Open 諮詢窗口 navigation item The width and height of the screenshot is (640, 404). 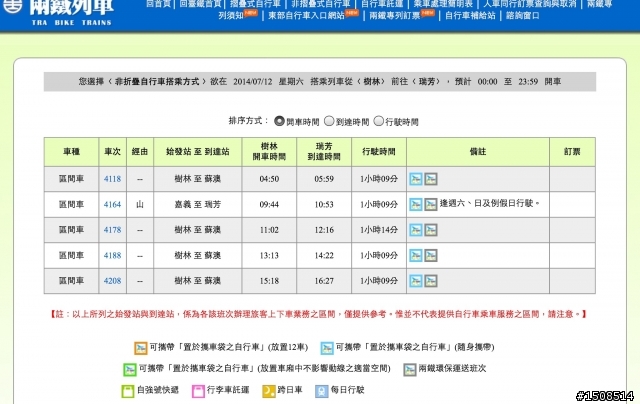click(522, 16)
